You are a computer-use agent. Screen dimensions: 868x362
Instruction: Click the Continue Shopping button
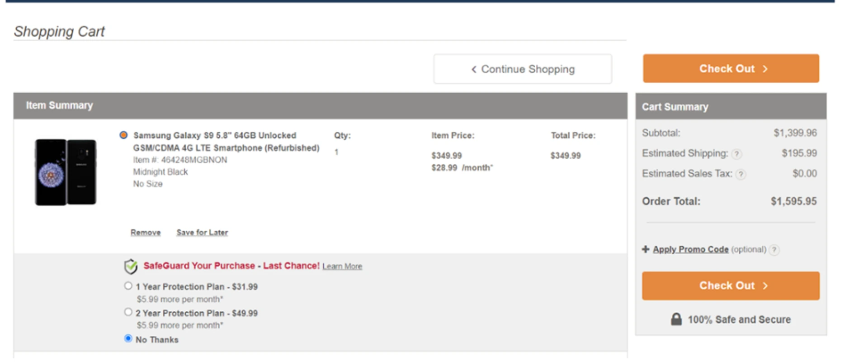pos(523,69)
